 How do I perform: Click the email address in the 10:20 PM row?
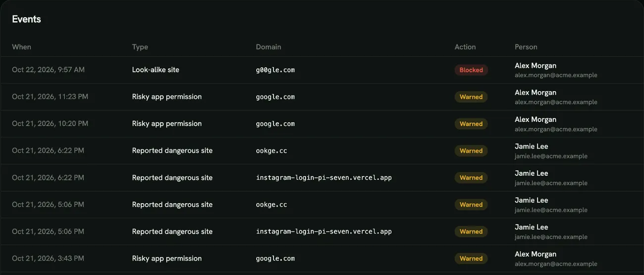tap(556, 129)
